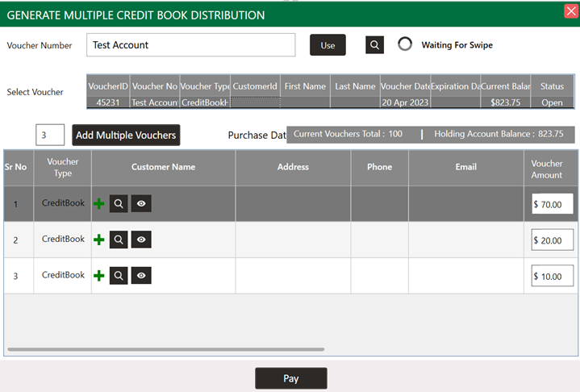Click the Customer Name column header
Screen dimensions: 580x392
click(x=163, y=167)
